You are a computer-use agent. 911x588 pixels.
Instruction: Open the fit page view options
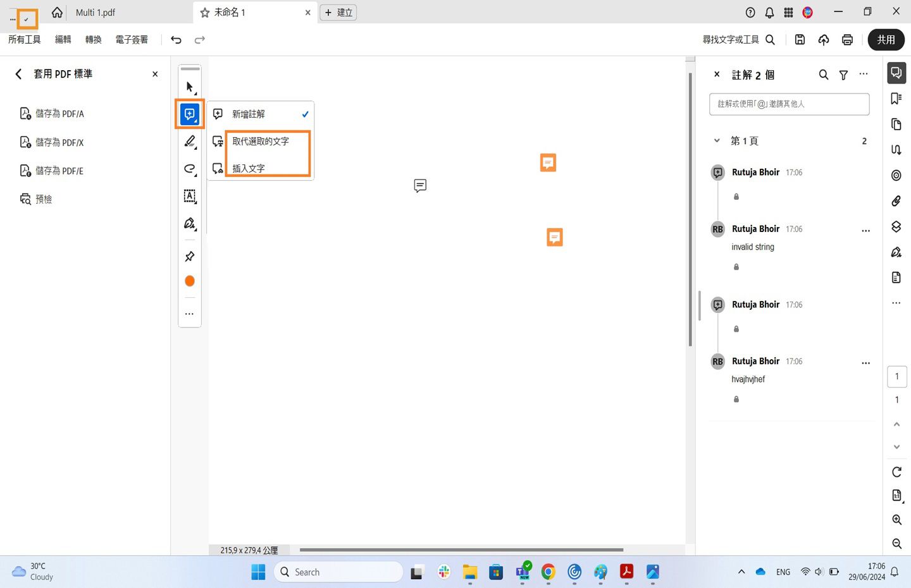click(896, 496)
